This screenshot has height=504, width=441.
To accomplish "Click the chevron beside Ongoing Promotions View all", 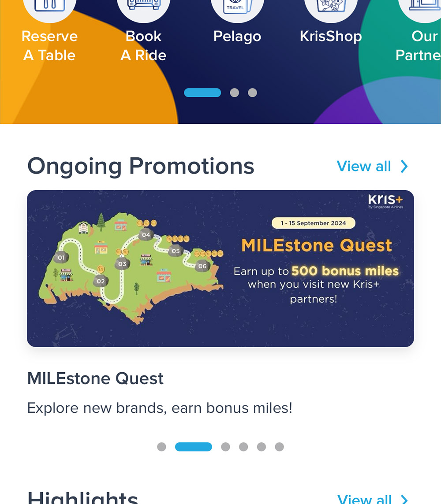I will point(404,167).
